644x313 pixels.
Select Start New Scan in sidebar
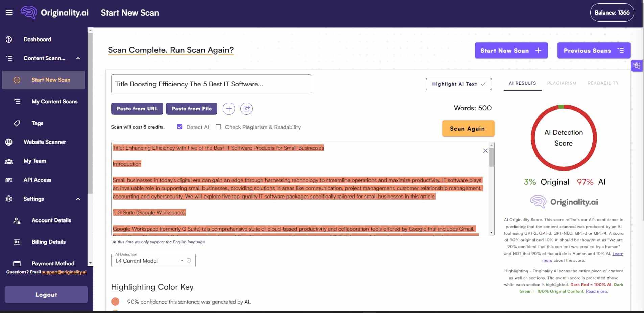43,80
